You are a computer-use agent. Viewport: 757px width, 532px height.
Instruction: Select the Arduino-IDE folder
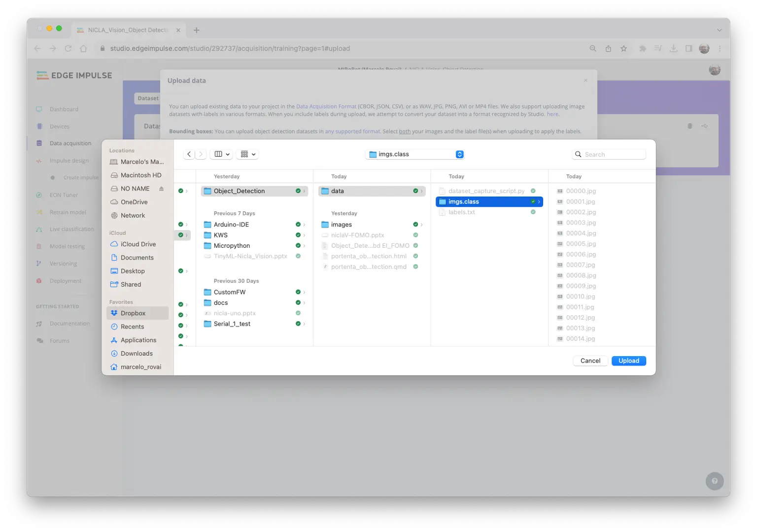click(231, 225)
